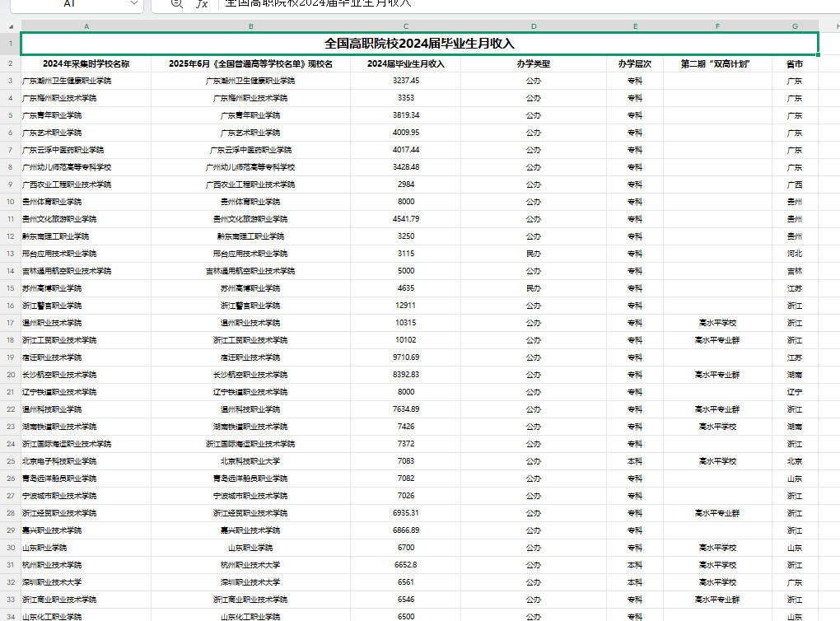
Task: Select column A header
Action: point(86,26)
